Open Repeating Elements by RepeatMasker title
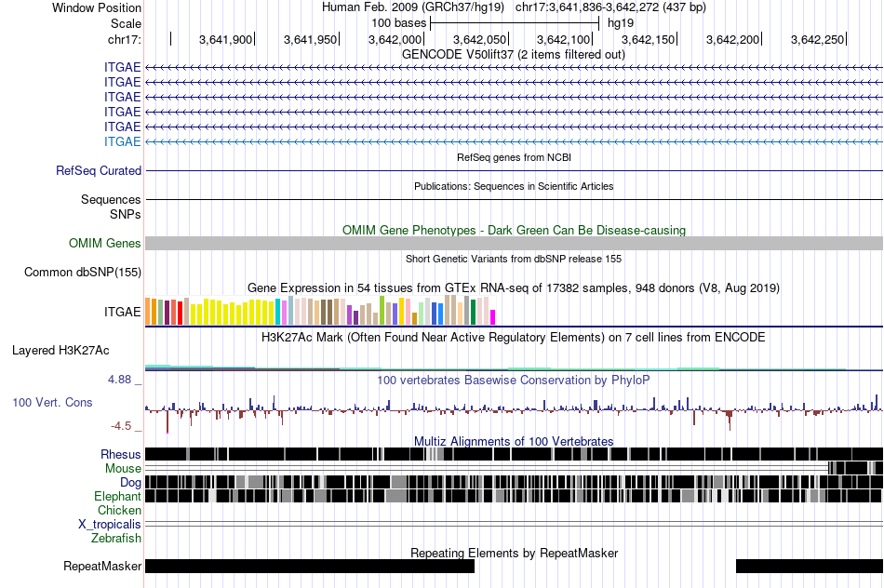The height and width of the screenshot is (588, 884). (x=514, y=553)
